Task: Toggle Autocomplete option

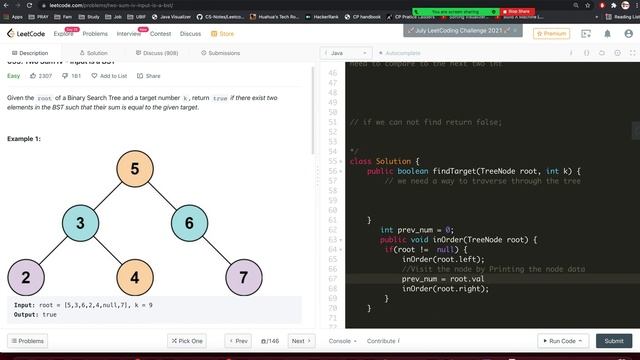Action: click(399, 53)
